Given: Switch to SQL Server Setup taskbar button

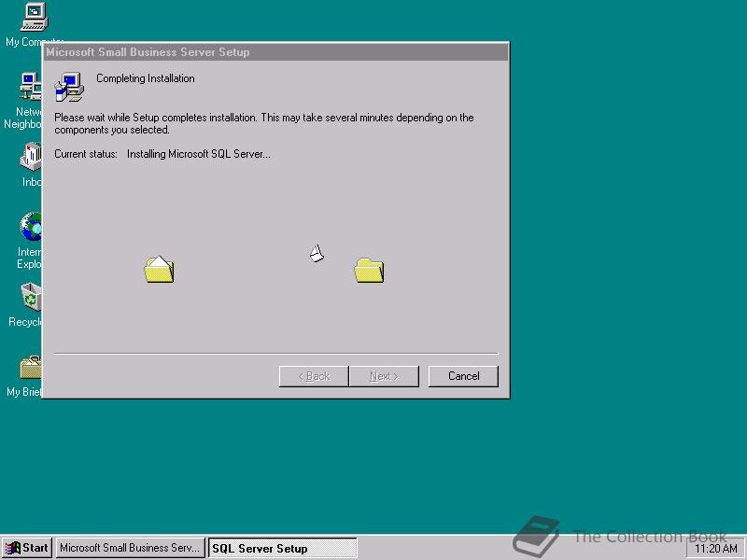Looking at the screenshot, I should coord(283,548).
